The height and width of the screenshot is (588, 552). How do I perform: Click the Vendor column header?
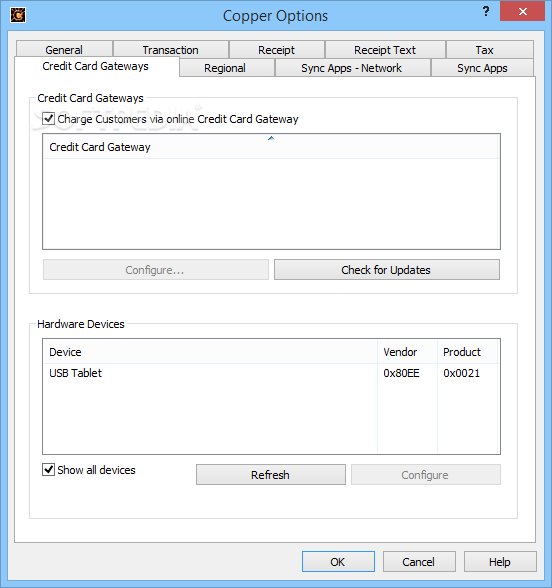click(x=407, y=352)
